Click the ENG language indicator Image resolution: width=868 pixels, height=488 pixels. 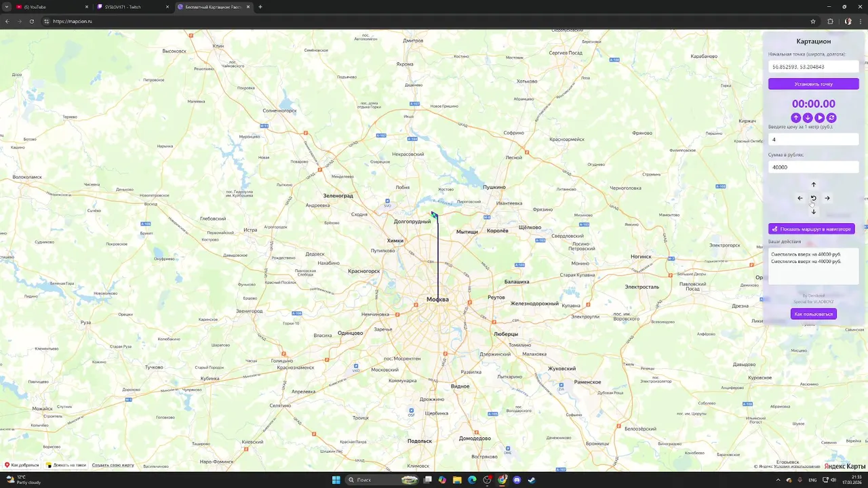(812, 480)
